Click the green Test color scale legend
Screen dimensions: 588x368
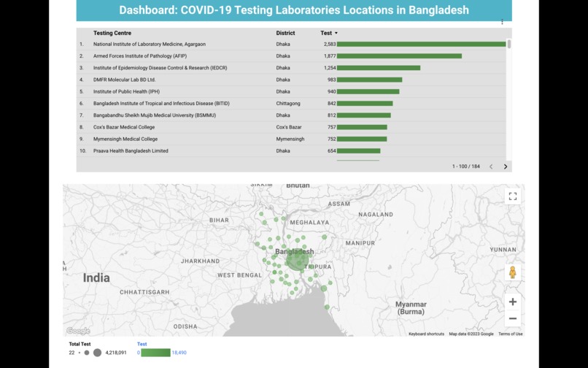coord(155,353)
